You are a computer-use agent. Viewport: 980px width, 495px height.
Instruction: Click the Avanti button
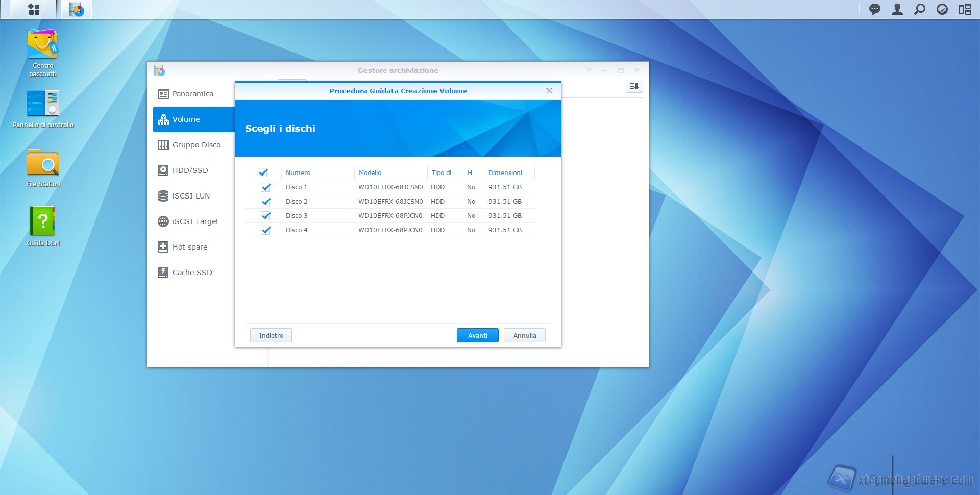pos(477,335)
